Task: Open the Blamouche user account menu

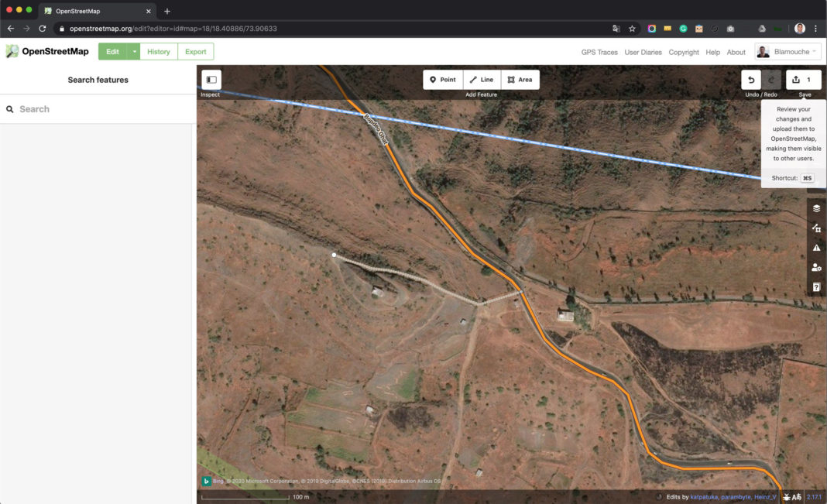Action: tap(788, 52)
